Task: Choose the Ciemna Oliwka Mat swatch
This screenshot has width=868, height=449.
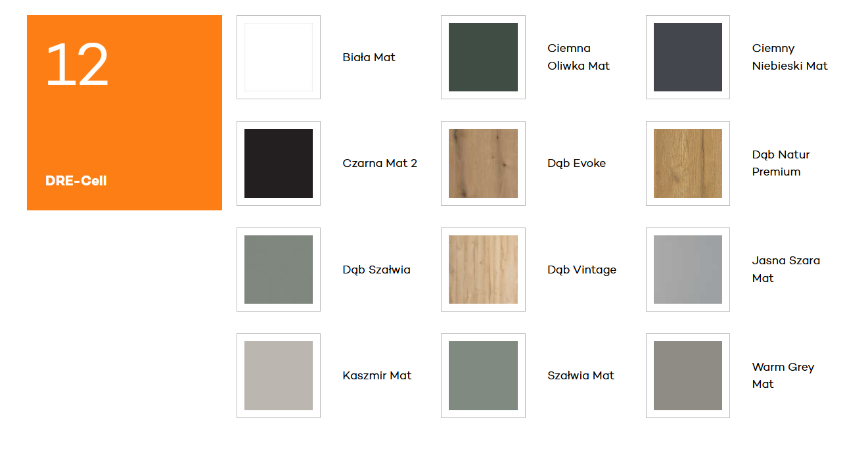Action: click(483, 57)
